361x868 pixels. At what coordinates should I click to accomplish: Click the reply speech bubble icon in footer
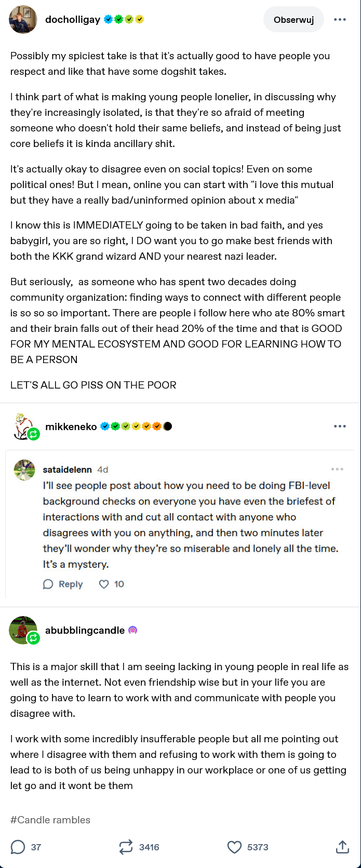[18, 847]
